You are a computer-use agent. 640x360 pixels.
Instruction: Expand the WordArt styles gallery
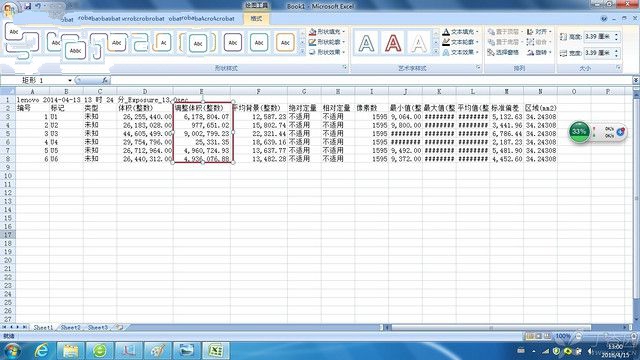436,52
